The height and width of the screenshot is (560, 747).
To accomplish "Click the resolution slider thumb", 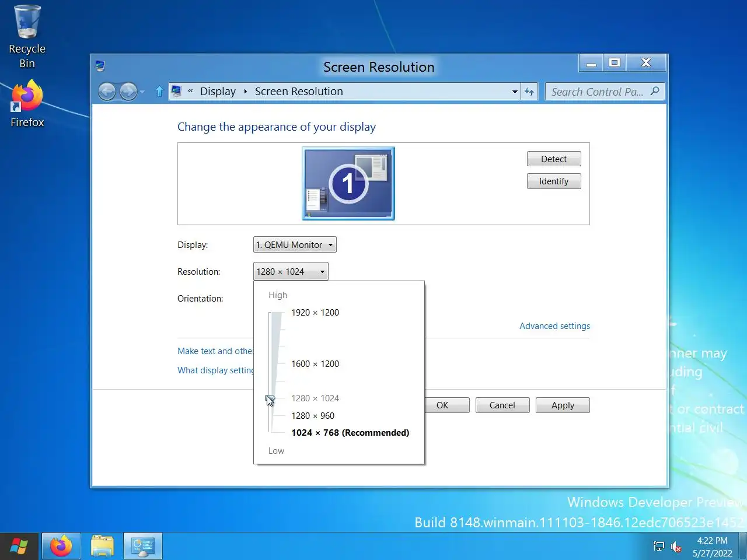I will pyautogui.click(x=270, y=399).
